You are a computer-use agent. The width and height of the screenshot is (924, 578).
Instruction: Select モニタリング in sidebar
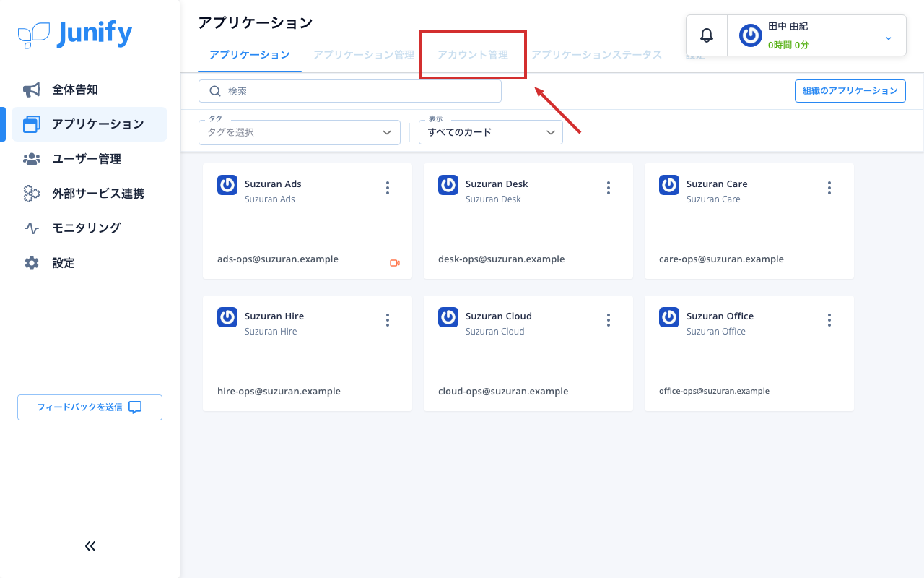tap(90, 228)
